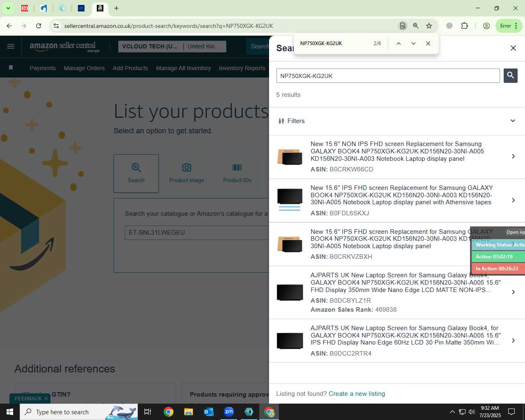This screenshot has height=420, width=525.
Task: Open the tab search dropdown arrow
Action: pos(8,8)
